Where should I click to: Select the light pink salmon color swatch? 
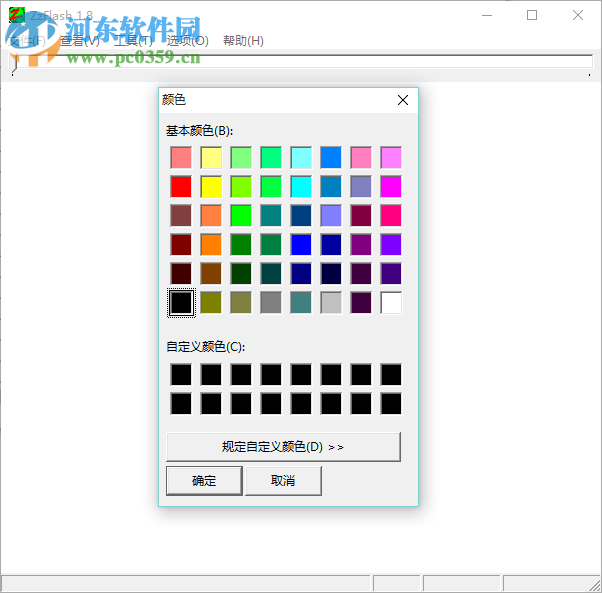pos(181,157)
